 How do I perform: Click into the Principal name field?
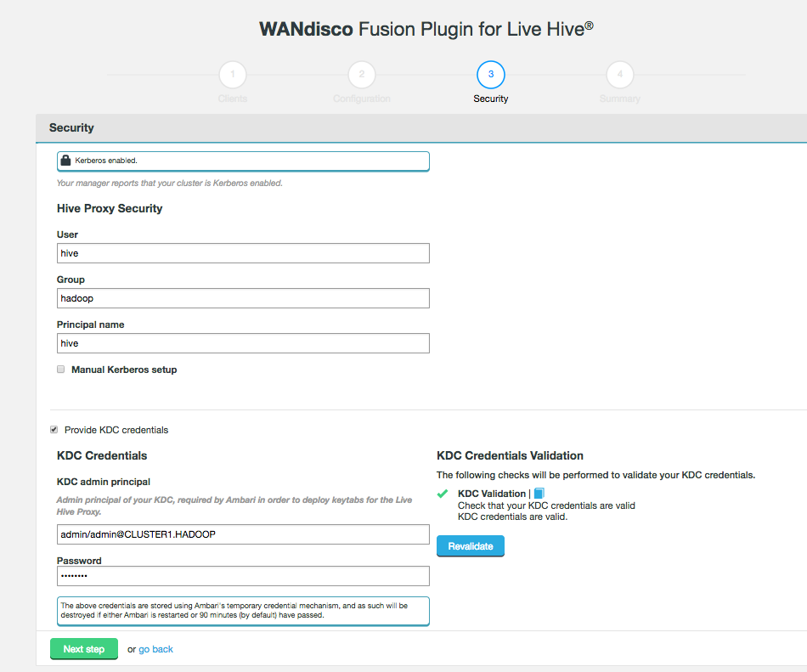243,343
